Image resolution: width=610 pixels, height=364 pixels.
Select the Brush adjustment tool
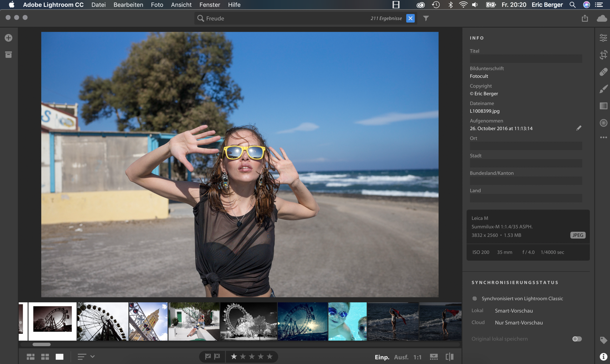coord(603,89)
